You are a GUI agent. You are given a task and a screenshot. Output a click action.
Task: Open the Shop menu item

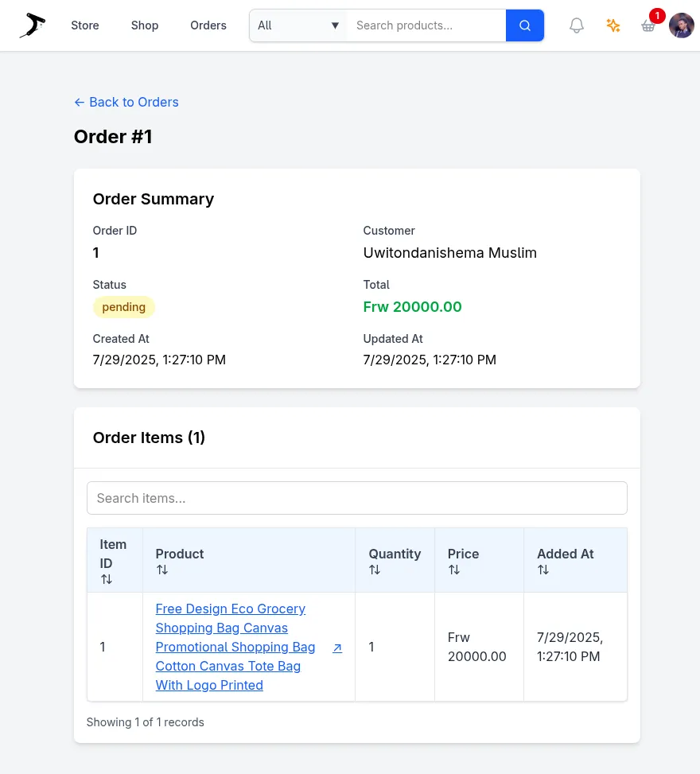tap(145, 25)
